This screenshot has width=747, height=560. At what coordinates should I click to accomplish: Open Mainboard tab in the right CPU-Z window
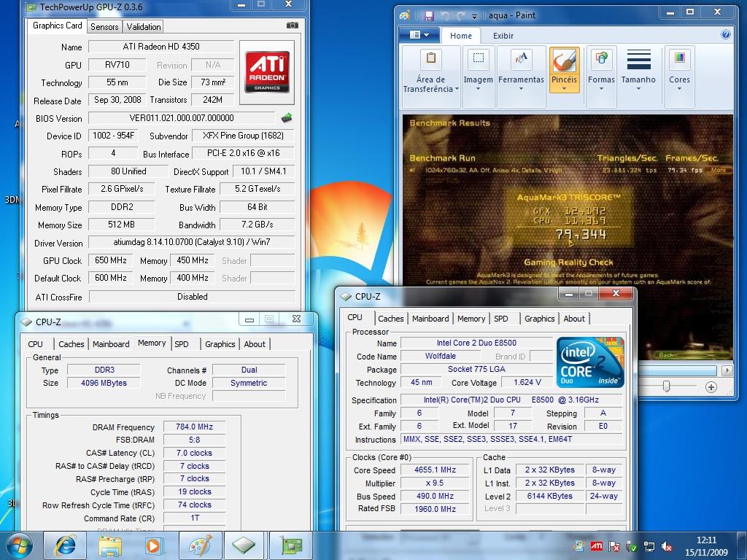(430, 319)
